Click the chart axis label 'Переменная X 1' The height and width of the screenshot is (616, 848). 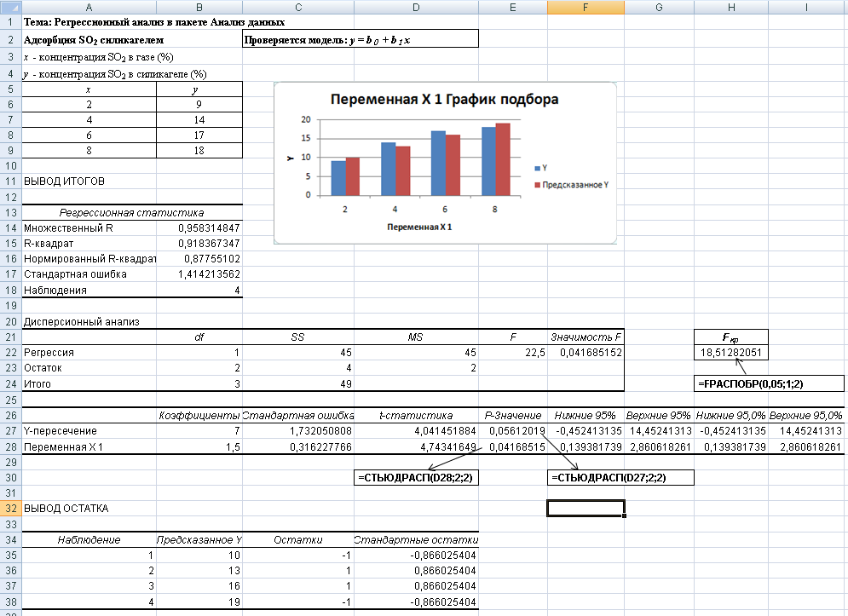point(419,227)
